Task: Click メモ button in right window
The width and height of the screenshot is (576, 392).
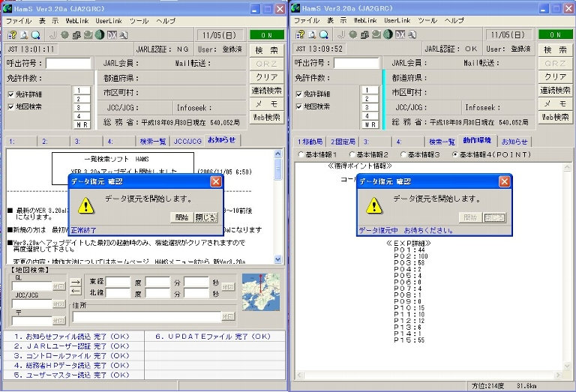Action: click(555, 104)
